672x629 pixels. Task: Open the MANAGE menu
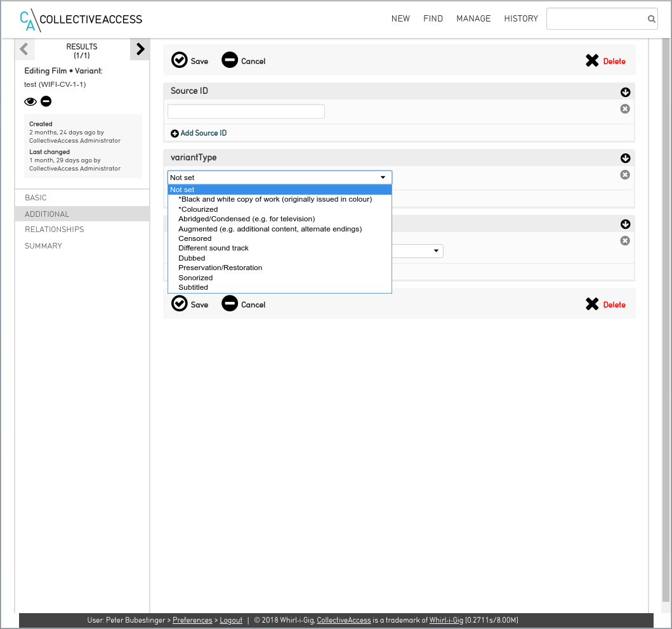pos(473,19)
